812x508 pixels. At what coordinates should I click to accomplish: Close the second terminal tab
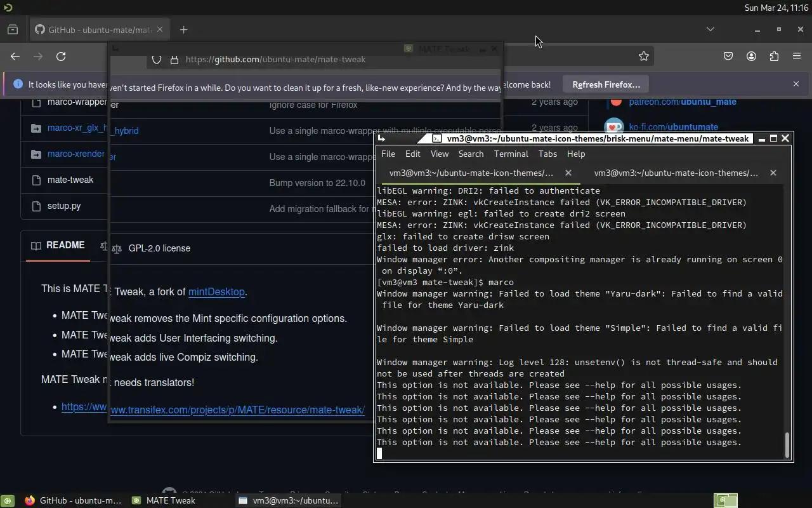pyautogui.click(x=773, y=173)
